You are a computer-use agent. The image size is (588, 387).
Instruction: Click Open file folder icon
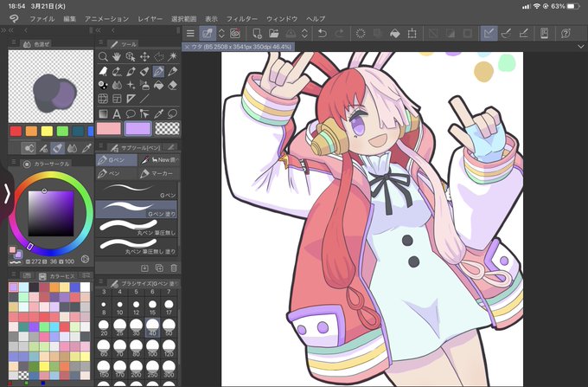274,34
